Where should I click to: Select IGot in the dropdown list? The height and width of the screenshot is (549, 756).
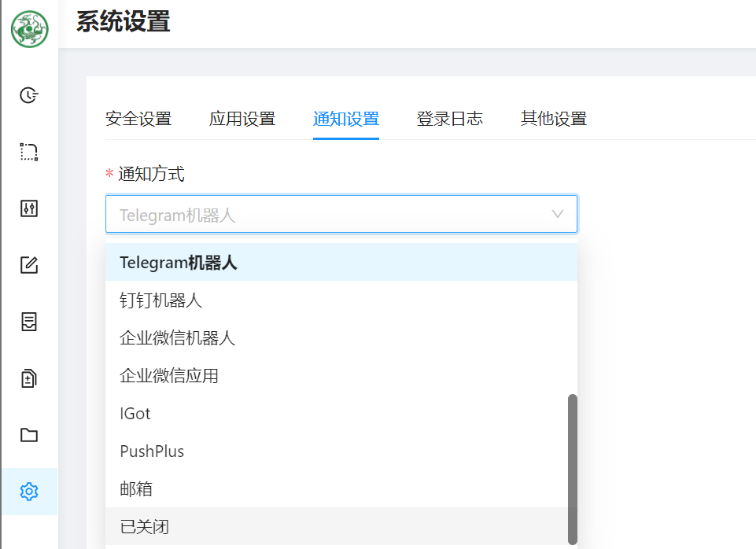point(135,414)
